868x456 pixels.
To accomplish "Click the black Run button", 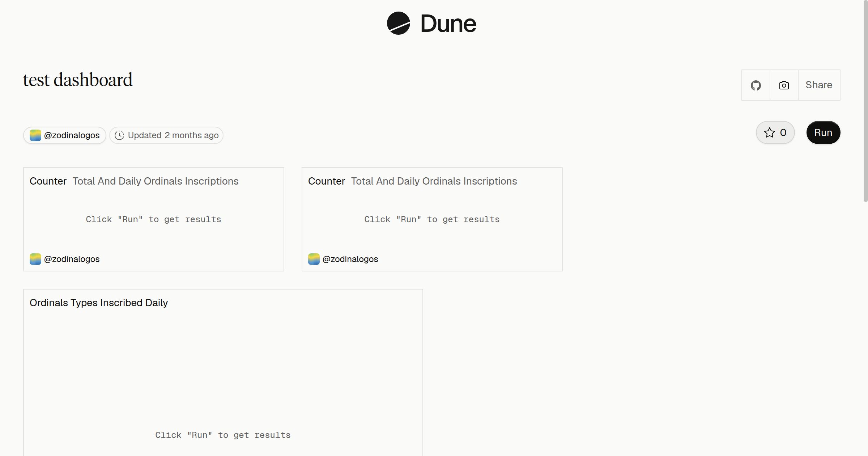I will tap(823, 132).
